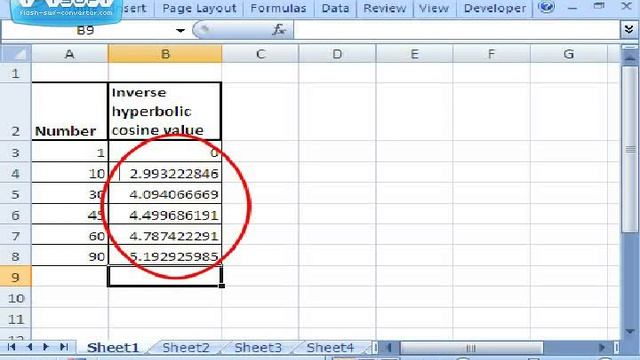
Task: Switch to the Data ribbon tab
Action: [335, 8]
